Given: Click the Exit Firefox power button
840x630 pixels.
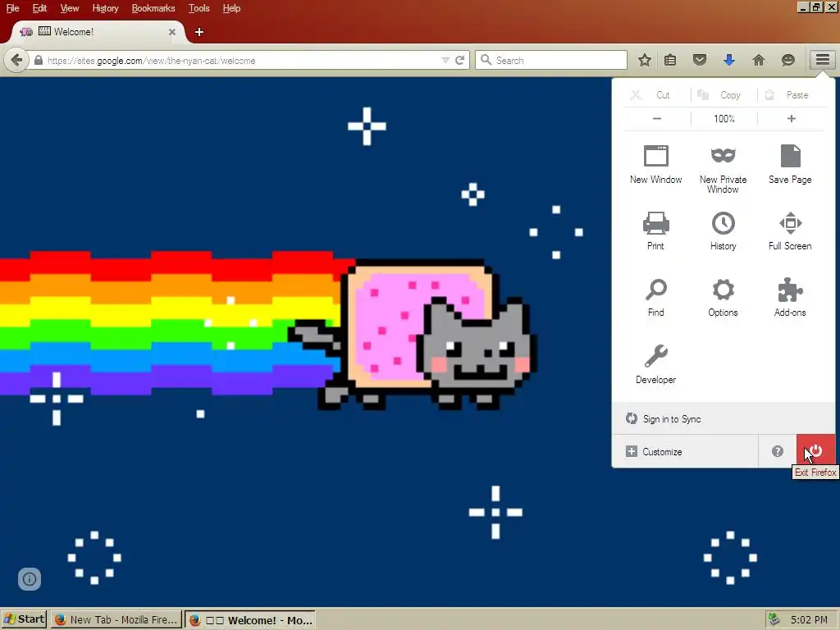Looking at the screenshot, I should pos(815,451).
